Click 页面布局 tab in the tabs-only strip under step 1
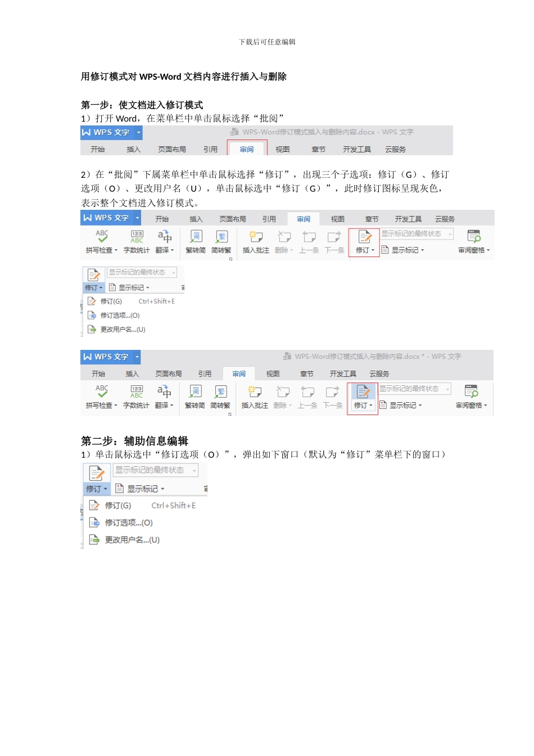Viewport: 534px width, 756px height. coord(172,149)
